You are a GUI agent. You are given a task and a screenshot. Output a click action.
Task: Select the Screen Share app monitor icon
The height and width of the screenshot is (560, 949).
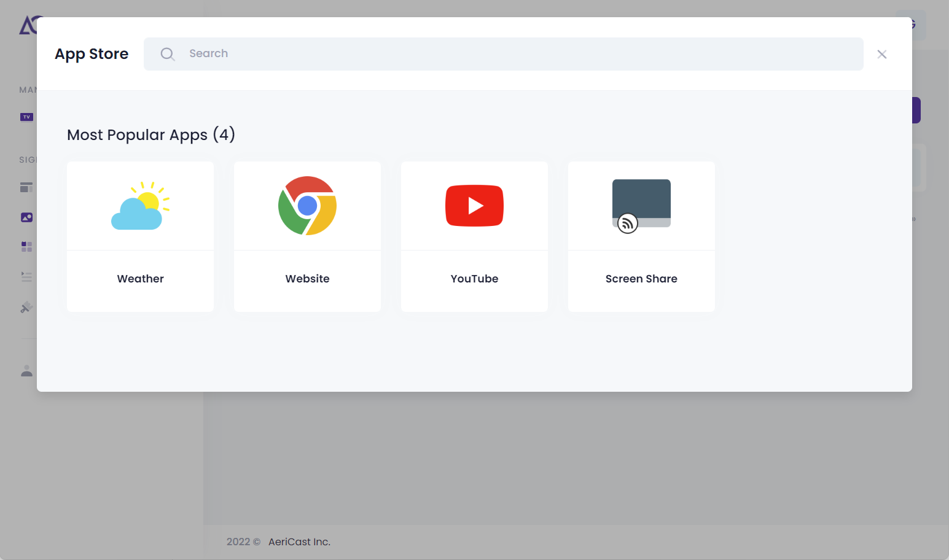(x=641, y=206)
